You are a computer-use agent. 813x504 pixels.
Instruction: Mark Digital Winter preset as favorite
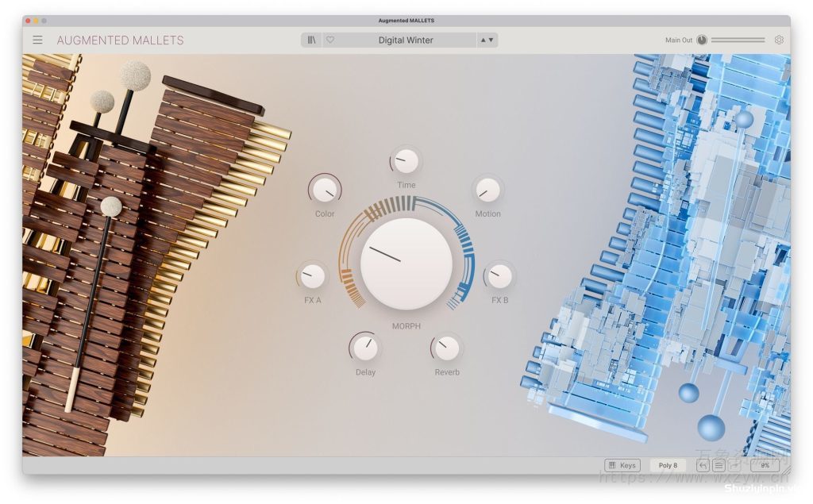click(330, 39)
